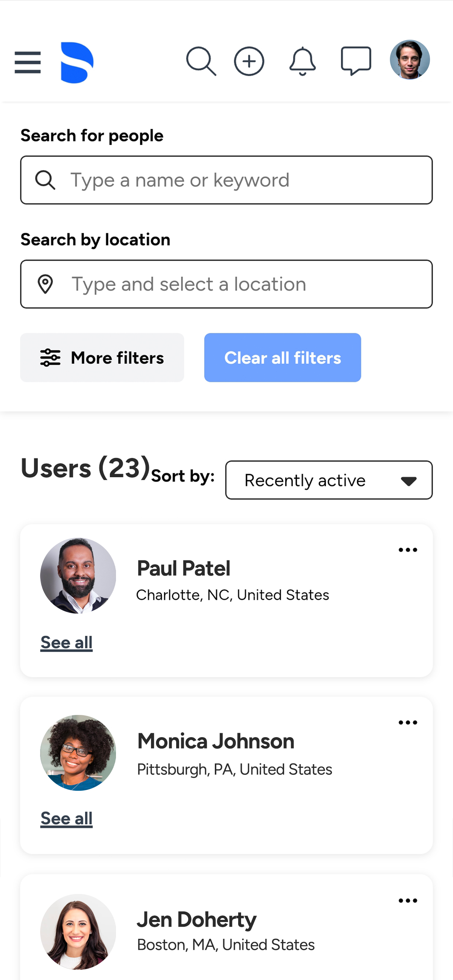Image resolution: width=453 pixels, height=980 pixels.
Task: Open Monica Johnson's three-dot options menu
Action: click(408, 723)
